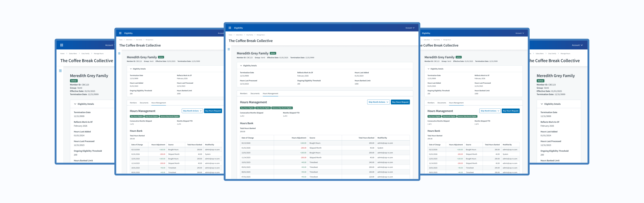644x203 pixels.
Task: Click the hamburger menu icon in the center screen
Action: point(229,49)
